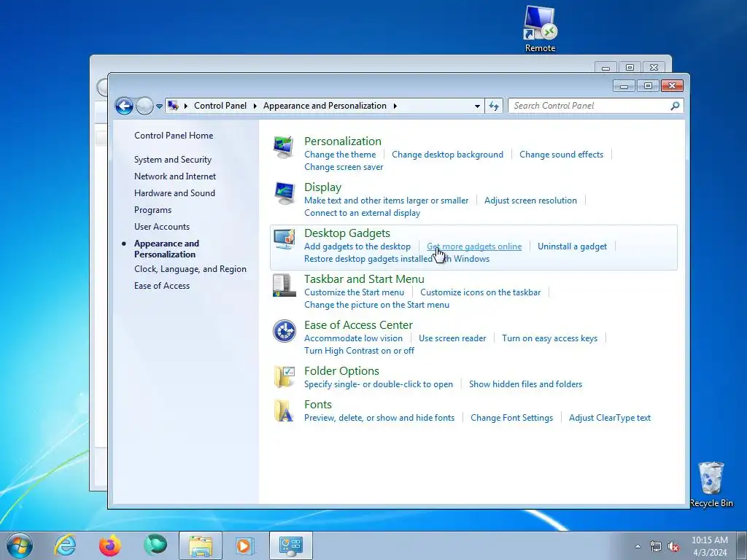This screenshot has width=747, height=560.
Task: Expand the arrow after Appearance and Personalization
Action: [x=395, y=106]
